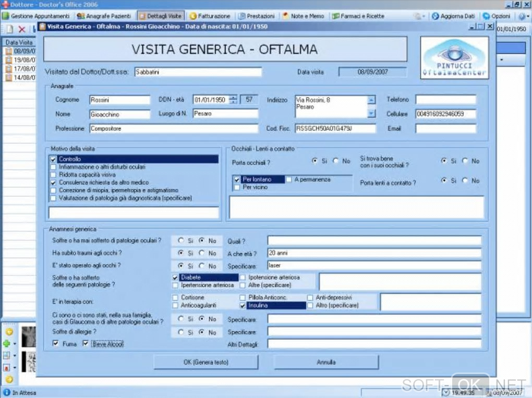The width and height of the screenshot is (532, 398).
Task: Open Fatturazione tab
Action: (210, 16)
